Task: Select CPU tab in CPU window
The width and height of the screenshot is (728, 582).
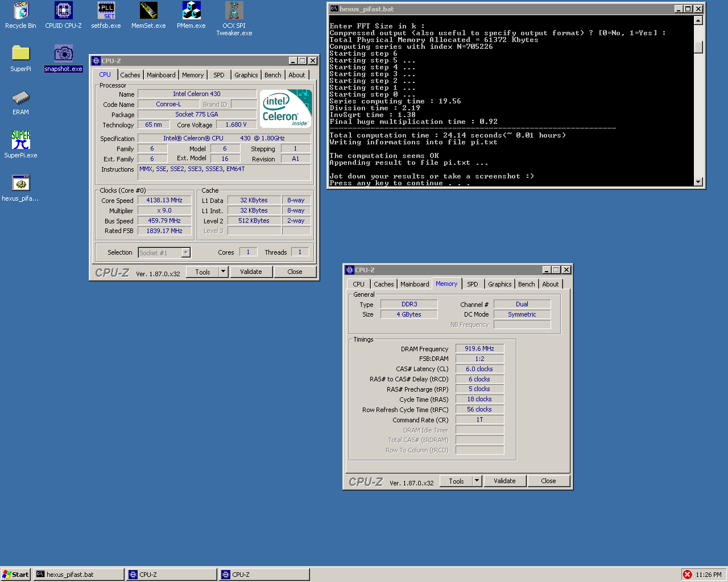Action: click(x=105, y=74)
